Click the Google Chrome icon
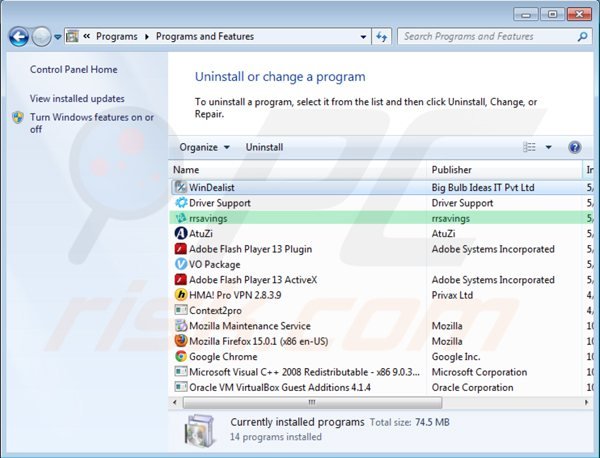 point(181,356)
